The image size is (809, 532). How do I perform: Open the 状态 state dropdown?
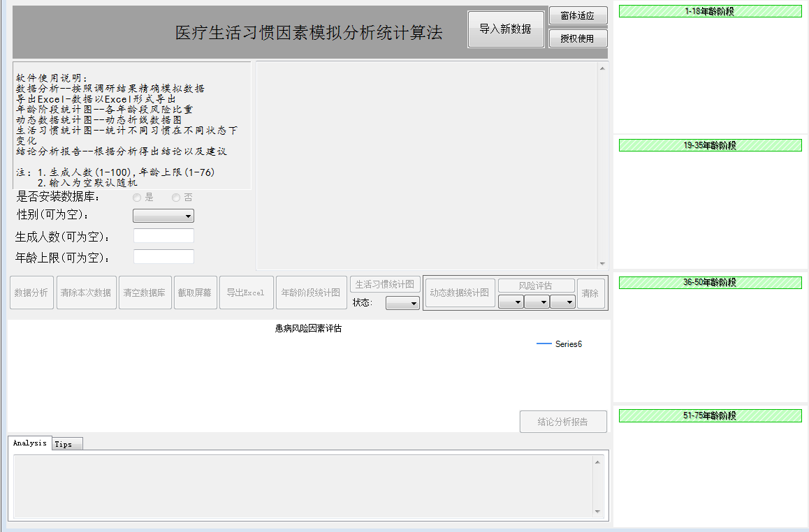[402, 303]
